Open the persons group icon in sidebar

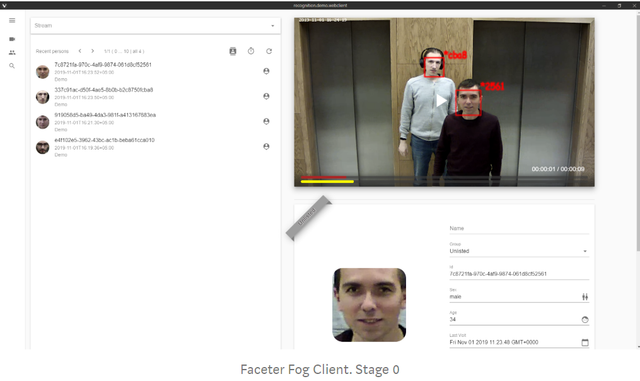(x=12, y=53)
